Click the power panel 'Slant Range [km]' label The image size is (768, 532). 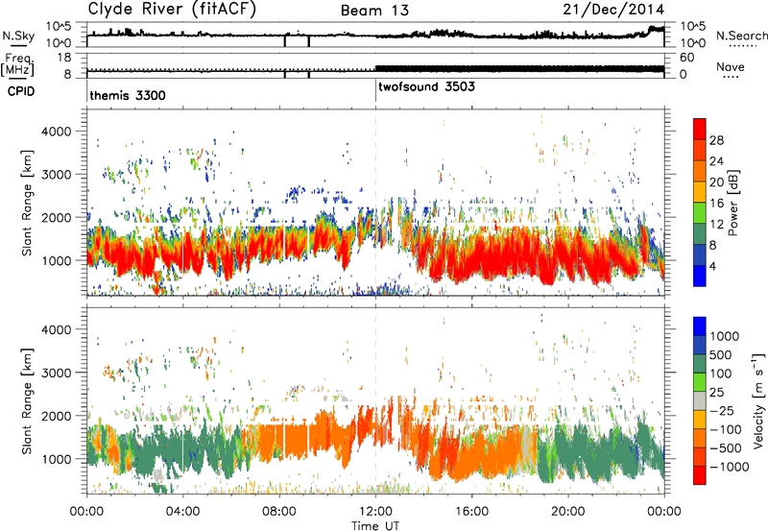[x=26, y=203]
